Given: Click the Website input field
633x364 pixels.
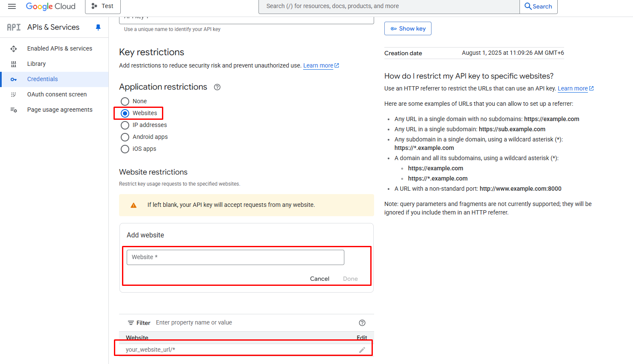Looking at the screenshot, I should (x=235, y=257).
